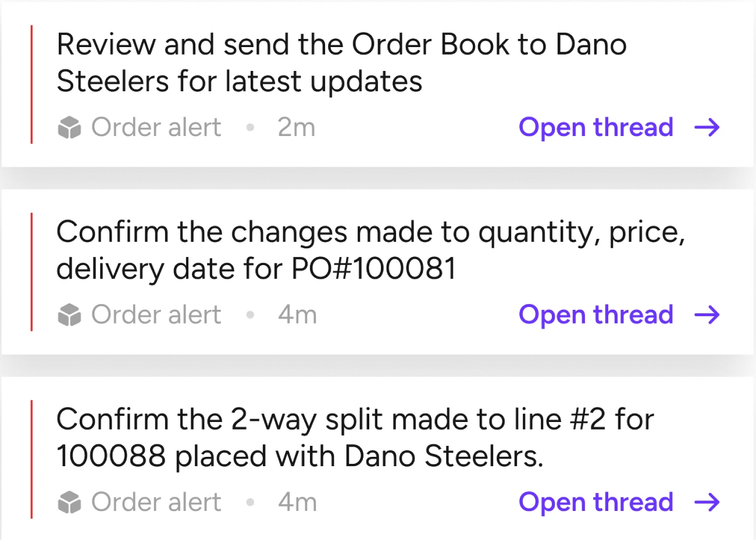Click "Order alert" label on the Order Book card
The width and height of the screenshot is (756, 540).
point(156,127)
